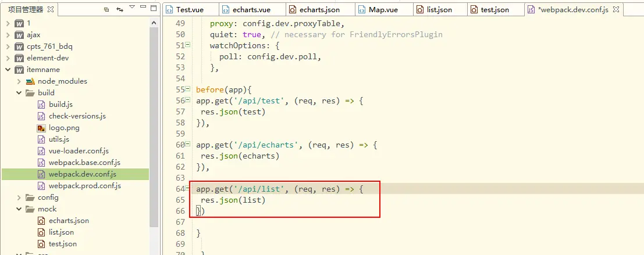Expand project 1 in tree

[x=8, y=23]
